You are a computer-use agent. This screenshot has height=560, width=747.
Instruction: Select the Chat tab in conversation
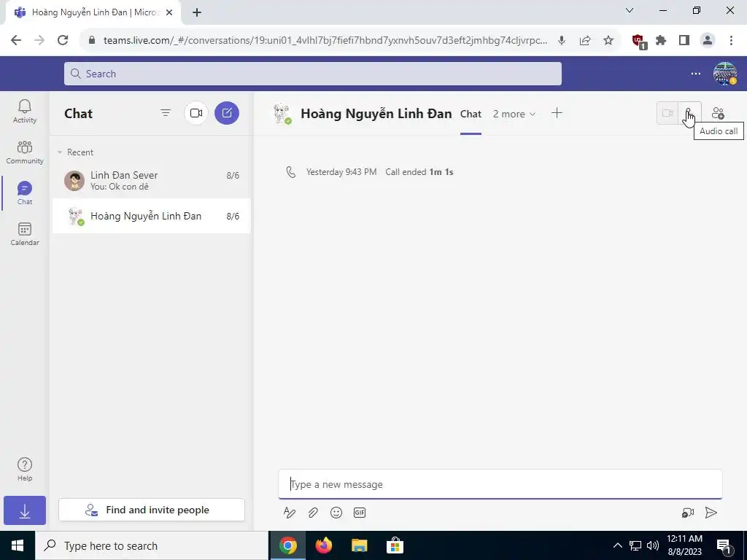click(x=471, y=114)
